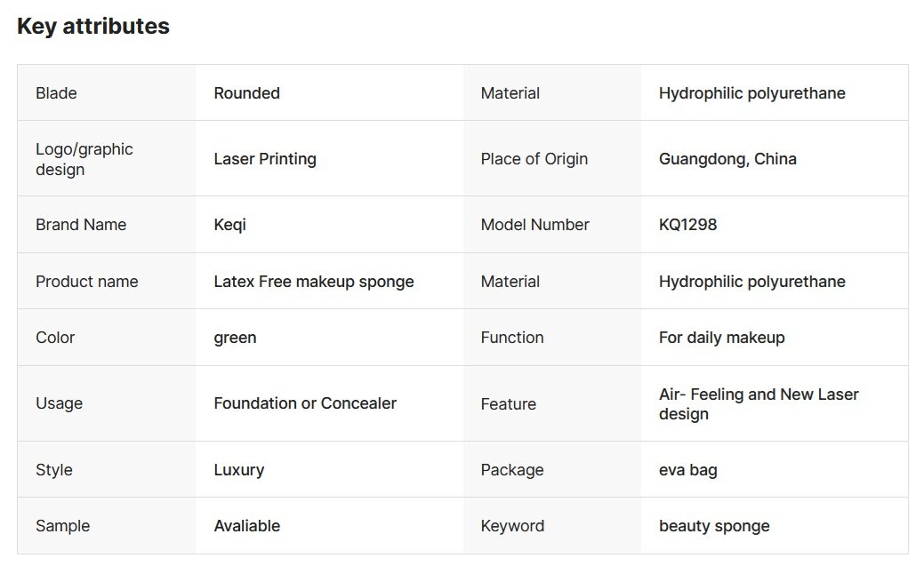Viewport: 924px width, 566px height.
Task: Select the Laser Printing value
Action: [x=265, y=159]
